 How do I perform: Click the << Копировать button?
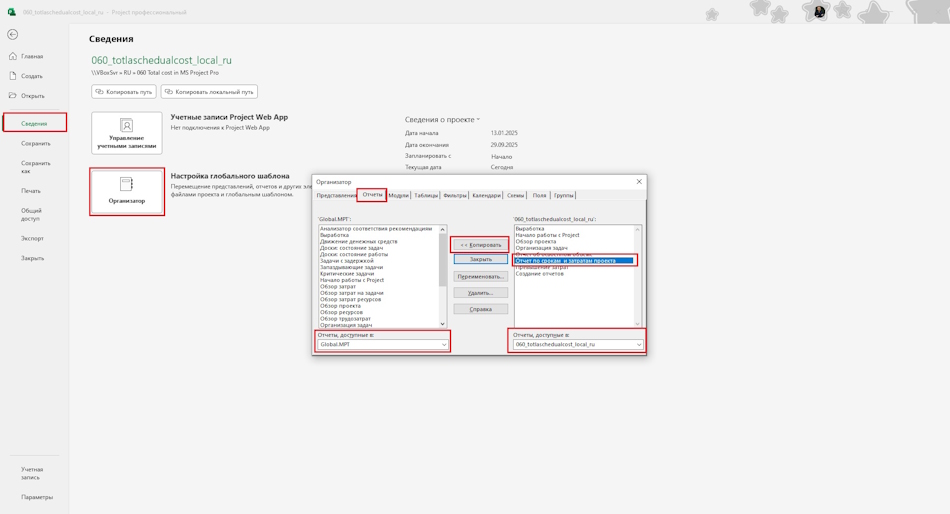click(480, 245)
